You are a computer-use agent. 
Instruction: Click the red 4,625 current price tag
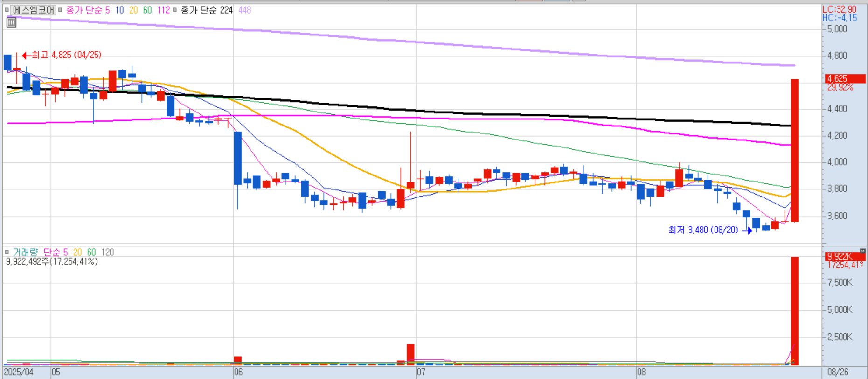click(x=845, y=78)
